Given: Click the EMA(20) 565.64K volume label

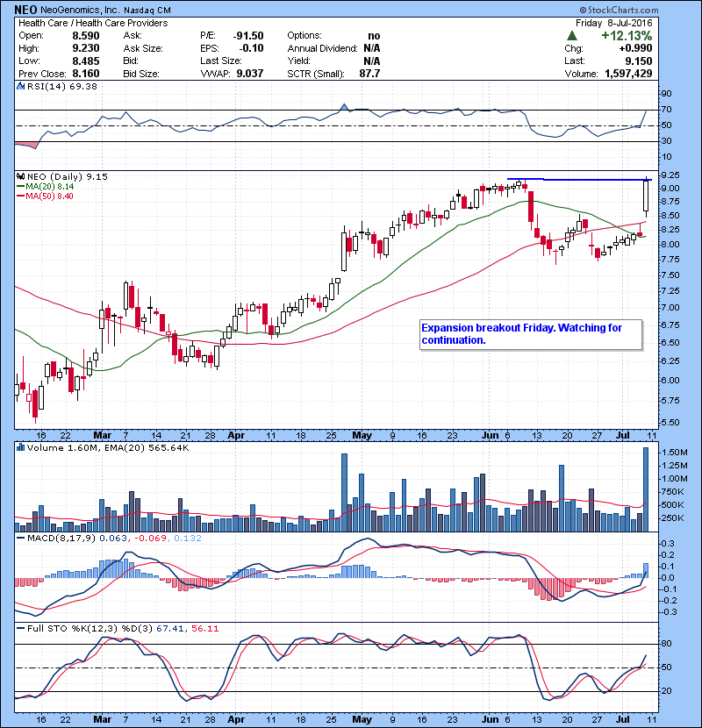Looking at the screenshot, I should [147, 448].
